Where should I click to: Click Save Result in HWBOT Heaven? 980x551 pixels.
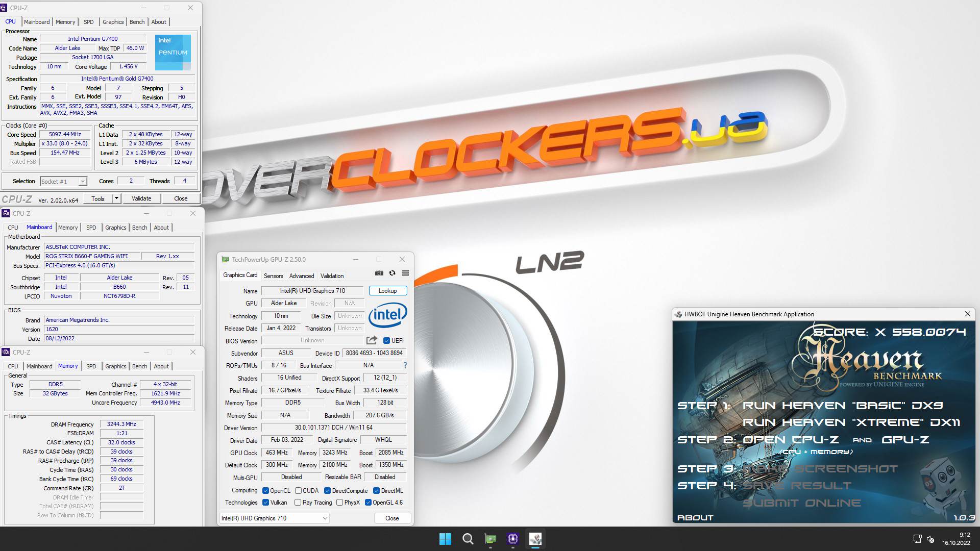tap(797, 486)
